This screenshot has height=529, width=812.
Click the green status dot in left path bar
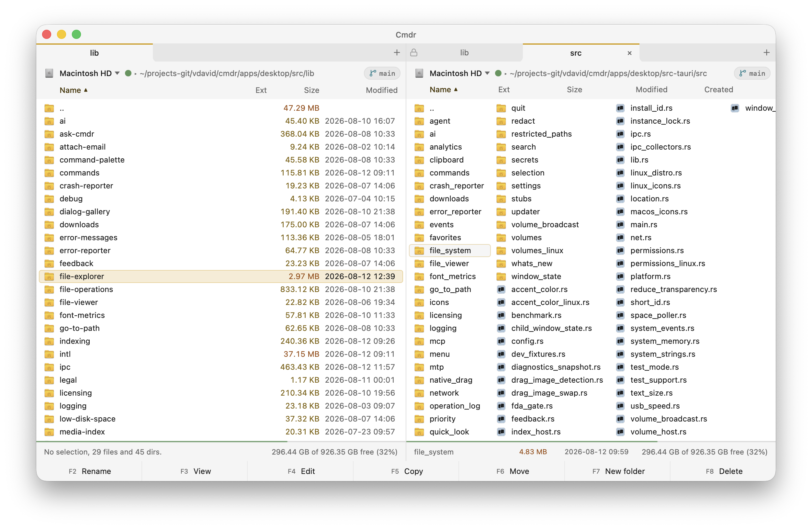(x=128, y=73)
